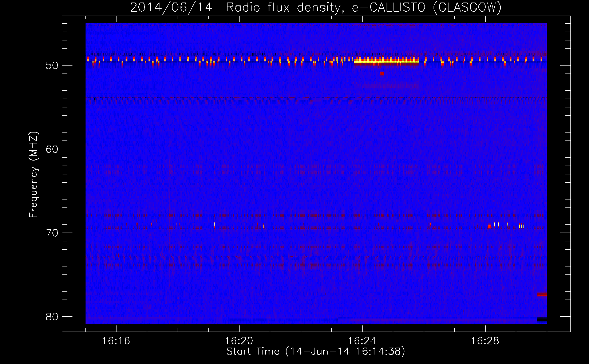The height and width of the screenshot is (364, 589).
Task: Click the Frequency (MHZ) axis title
Action: tap(33, 174)
